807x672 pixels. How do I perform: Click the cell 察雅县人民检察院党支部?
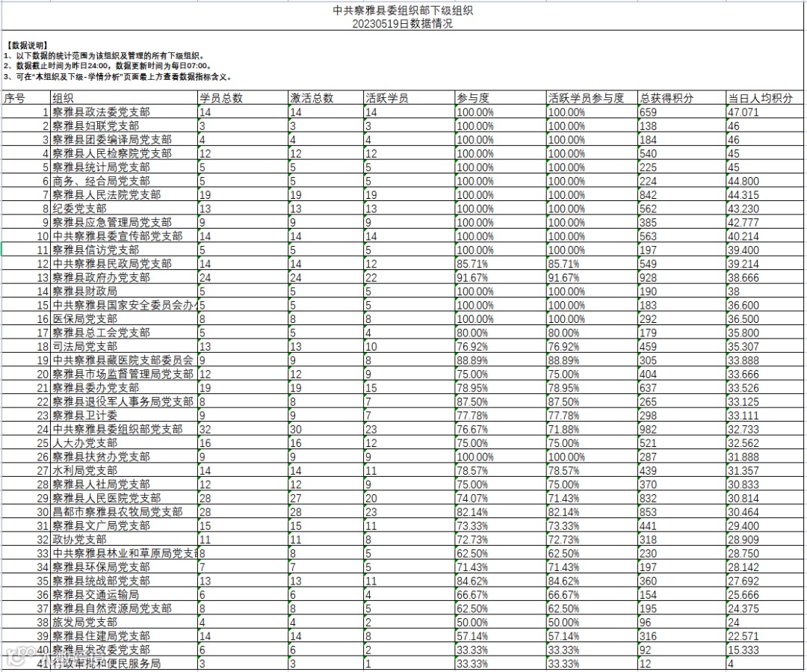[124, 153]
